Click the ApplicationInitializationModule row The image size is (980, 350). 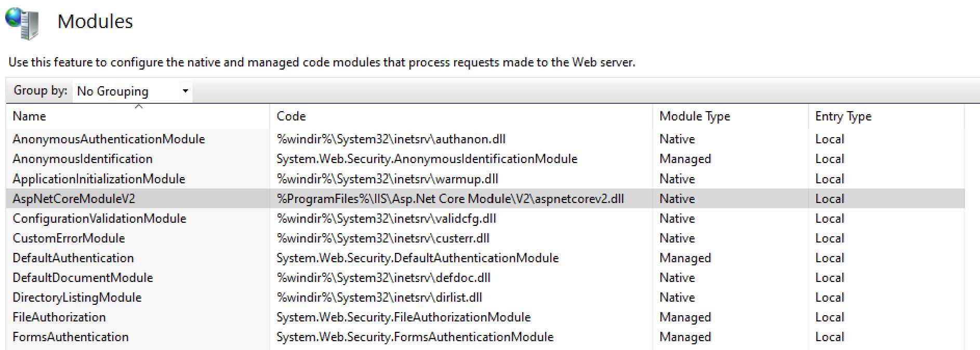(x=98, y=179)
